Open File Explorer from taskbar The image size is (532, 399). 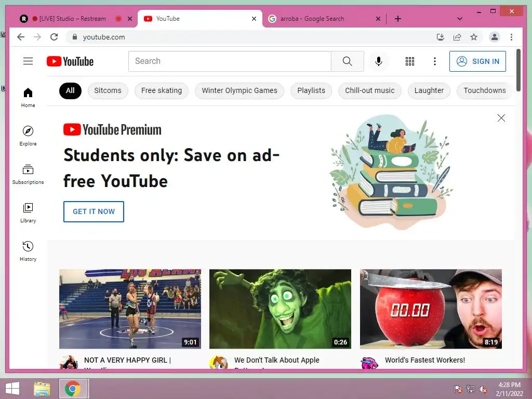coord(42,389)
